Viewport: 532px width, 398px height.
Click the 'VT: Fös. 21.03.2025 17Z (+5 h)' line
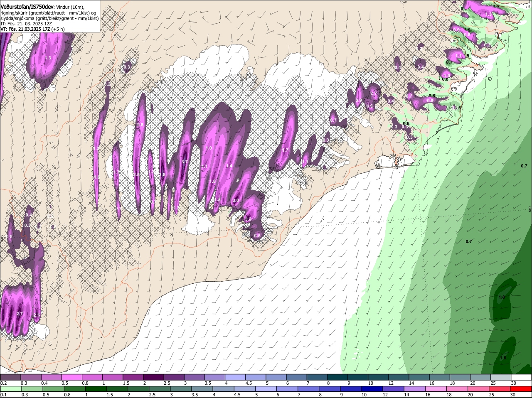point(32,29)
